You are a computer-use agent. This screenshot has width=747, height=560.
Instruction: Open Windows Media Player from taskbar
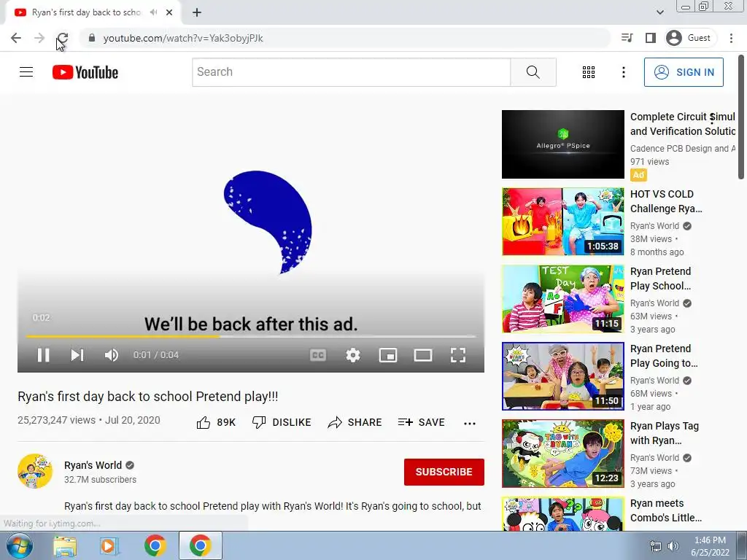point(109,546)
